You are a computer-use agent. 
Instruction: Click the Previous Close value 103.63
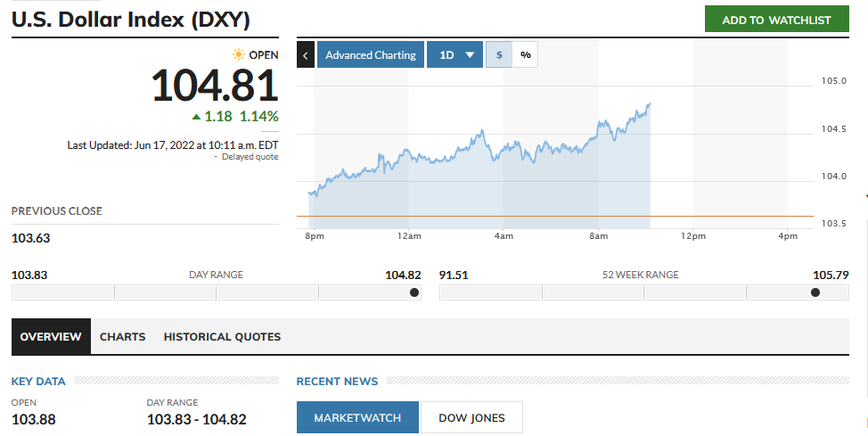(x=31, y=238)
